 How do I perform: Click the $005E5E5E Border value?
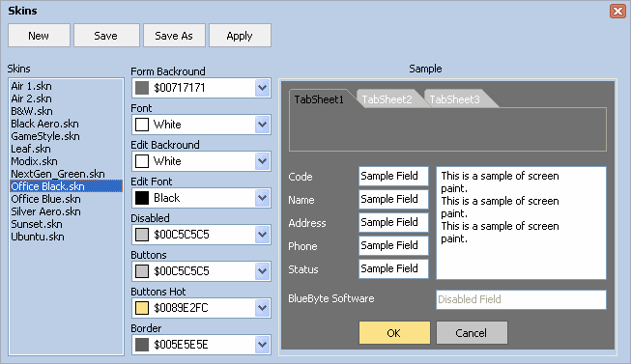[x=181, y=345]
